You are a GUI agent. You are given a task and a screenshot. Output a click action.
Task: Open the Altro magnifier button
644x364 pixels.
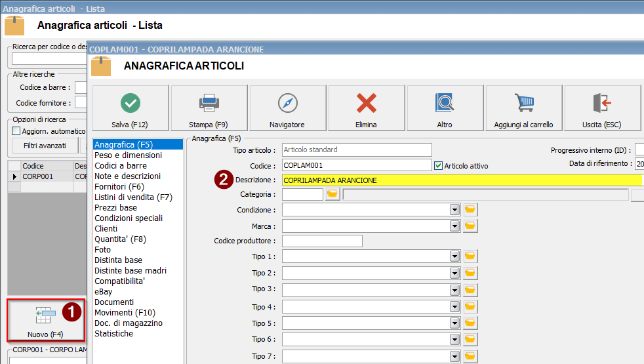point(445,109)
